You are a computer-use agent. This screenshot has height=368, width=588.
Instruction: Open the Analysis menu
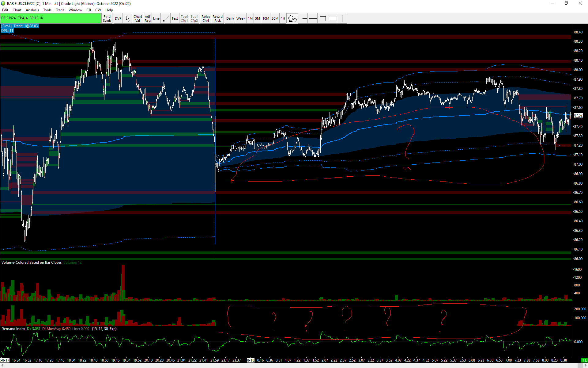pos(32,10)
